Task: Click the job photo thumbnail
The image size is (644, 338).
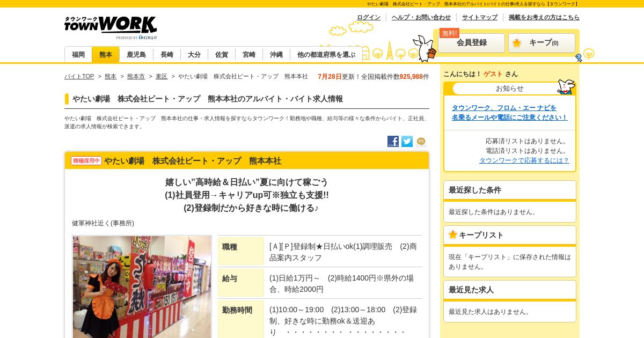Action: point(142,287)
